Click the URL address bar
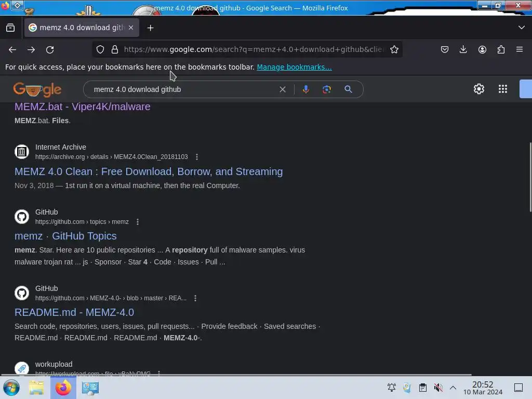 click(255, 49)
